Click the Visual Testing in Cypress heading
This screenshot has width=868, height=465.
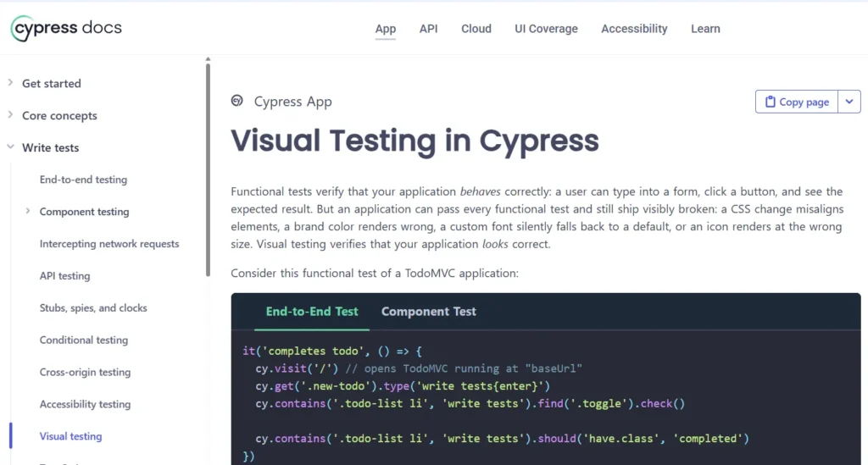tap(415, 141)
